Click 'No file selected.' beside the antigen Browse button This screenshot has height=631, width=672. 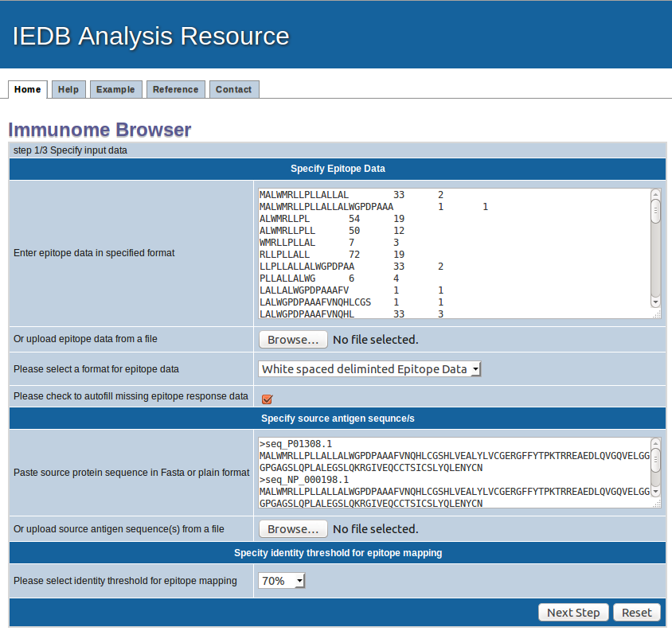tap(376, 529)
